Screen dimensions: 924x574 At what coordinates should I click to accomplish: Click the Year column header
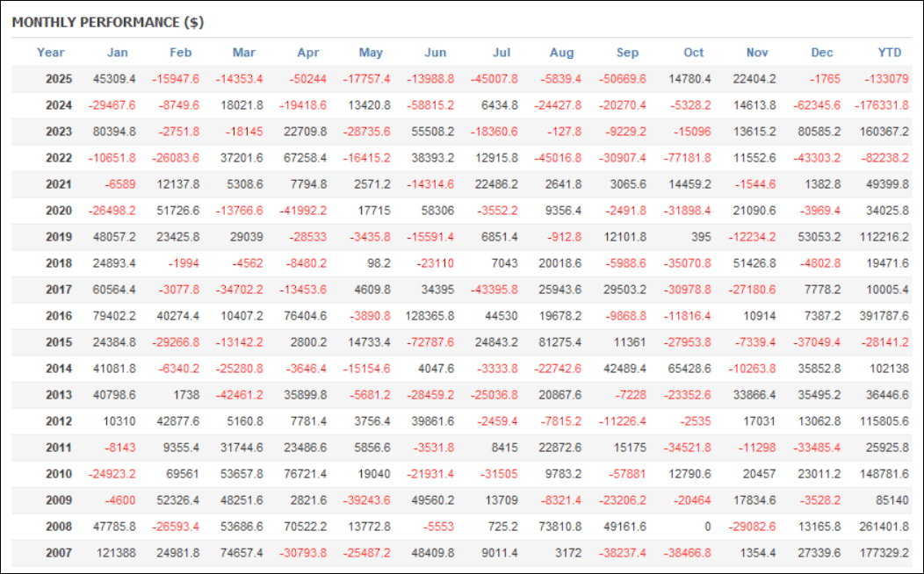(50, 53)
